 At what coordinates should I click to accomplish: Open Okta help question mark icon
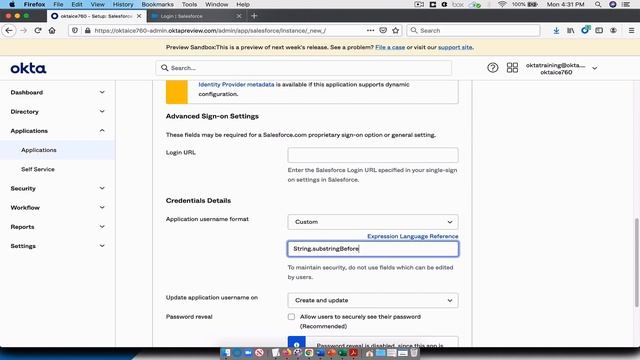pos(493,68)
